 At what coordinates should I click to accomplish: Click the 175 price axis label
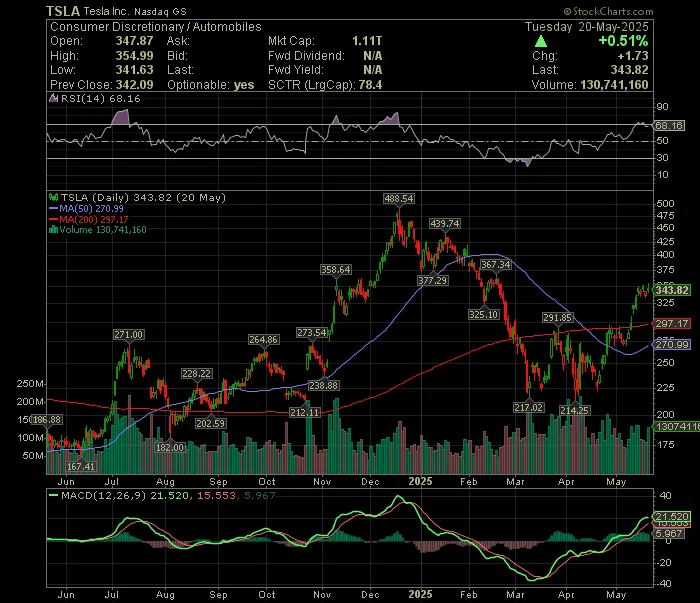(665, 445)
